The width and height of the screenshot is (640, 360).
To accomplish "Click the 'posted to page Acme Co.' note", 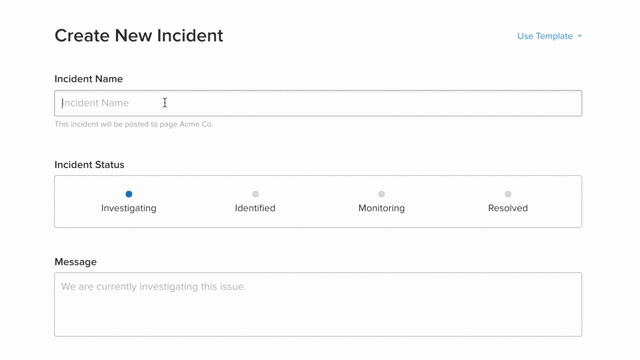I will point(134,124).
